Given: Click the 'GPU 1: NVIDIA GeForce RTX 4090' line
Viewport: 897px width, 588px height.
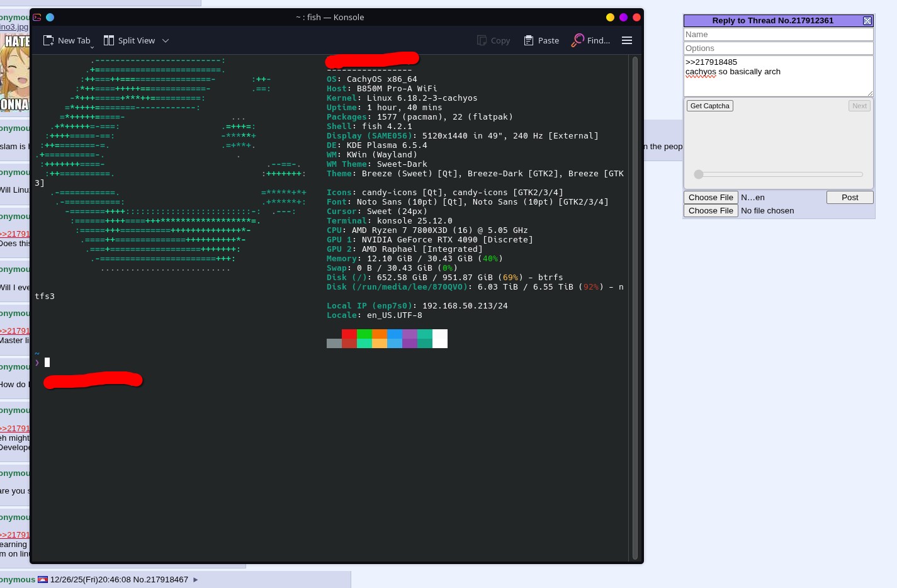Looking at the screenshot, I should 430,240.
